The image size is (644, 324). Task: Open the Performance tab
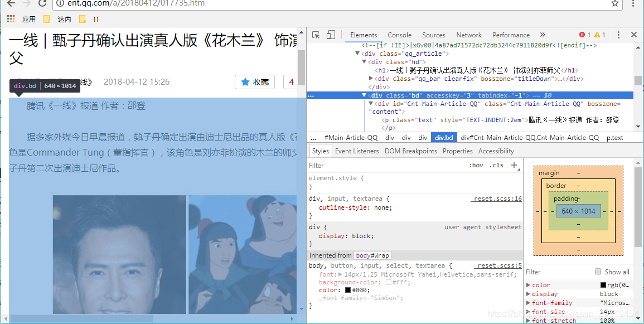pos(511,35)
